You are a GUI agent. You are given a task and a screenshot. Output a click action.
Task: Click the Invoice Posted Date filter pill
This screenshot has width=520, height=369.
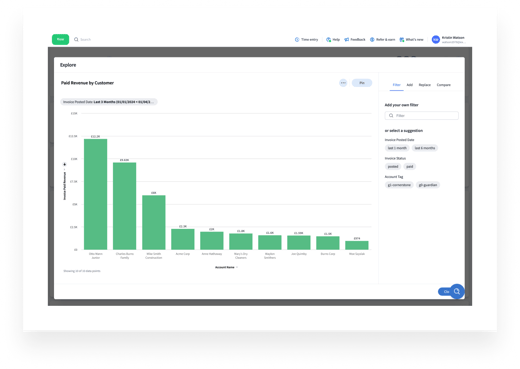[109, 102]
